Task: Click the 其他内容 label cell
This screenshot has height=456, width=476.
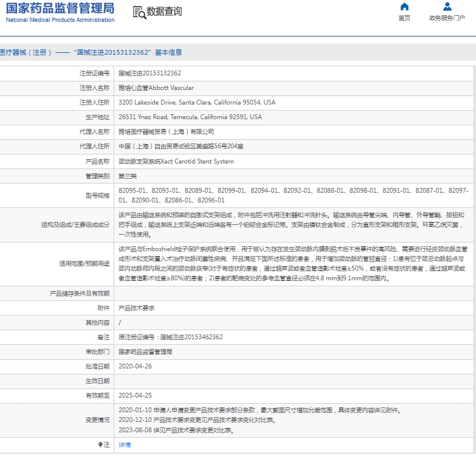Action: tap(57, 323)
